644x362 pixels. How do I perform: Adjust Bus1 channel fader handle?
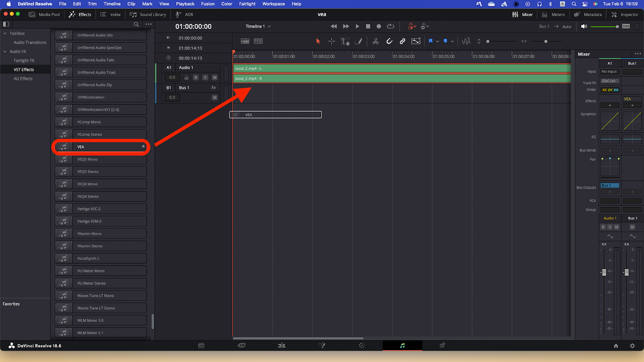[x=626, y=272]
